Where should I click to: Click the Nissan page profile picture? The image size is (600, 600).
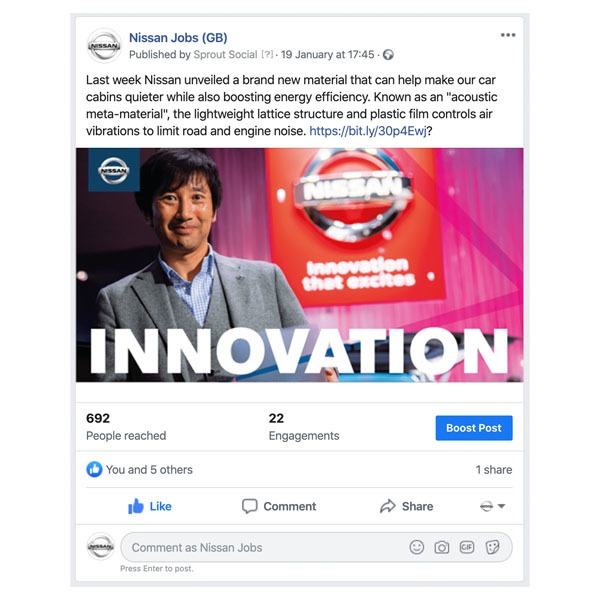click(x=104, y=46)
